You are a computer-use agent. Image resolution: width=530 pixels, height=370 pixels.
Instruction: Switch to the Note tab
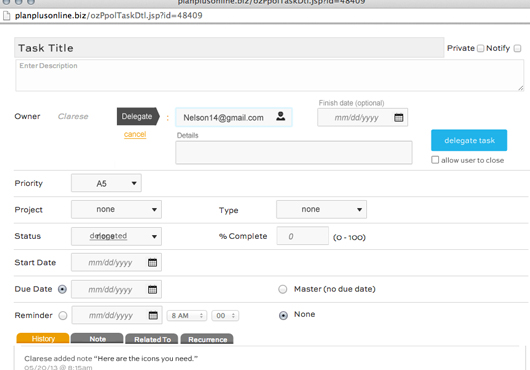97,339
